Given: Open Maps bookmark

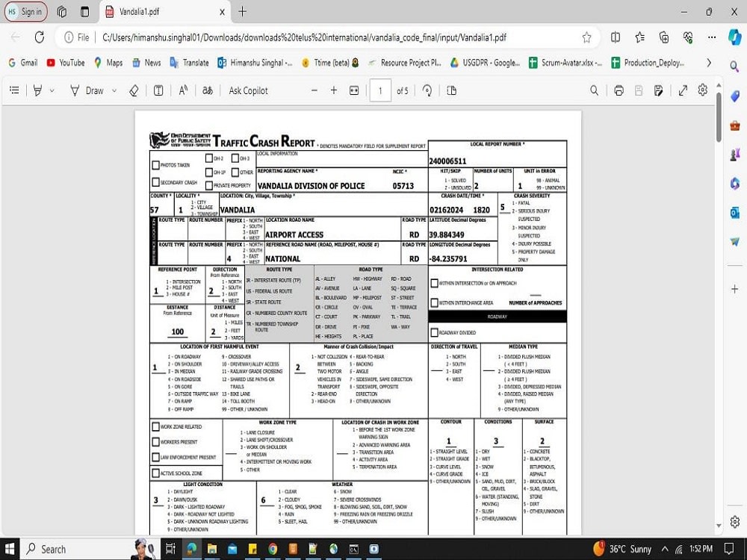Looking at the screenshot, I should [108, 63].
